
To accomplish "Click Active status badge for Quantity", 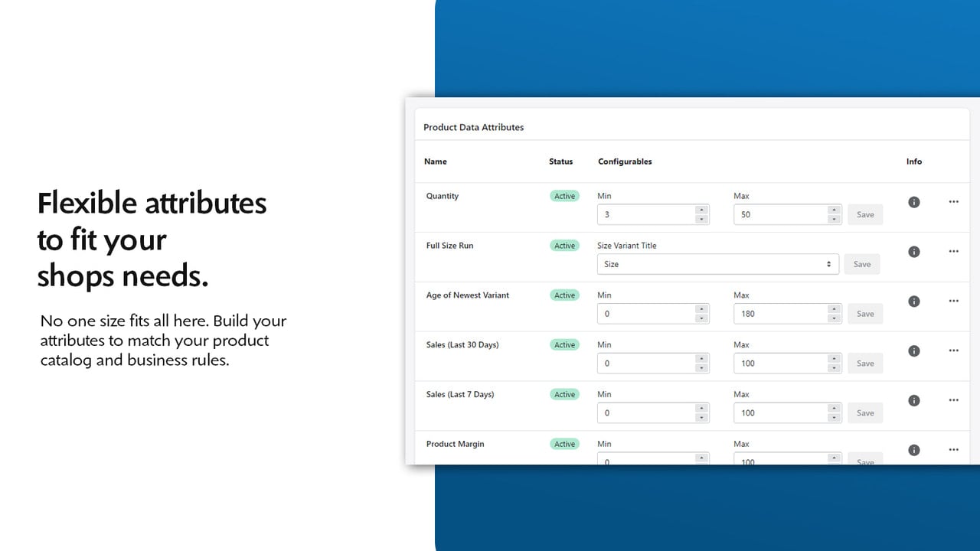I will [x=565, y=196].
